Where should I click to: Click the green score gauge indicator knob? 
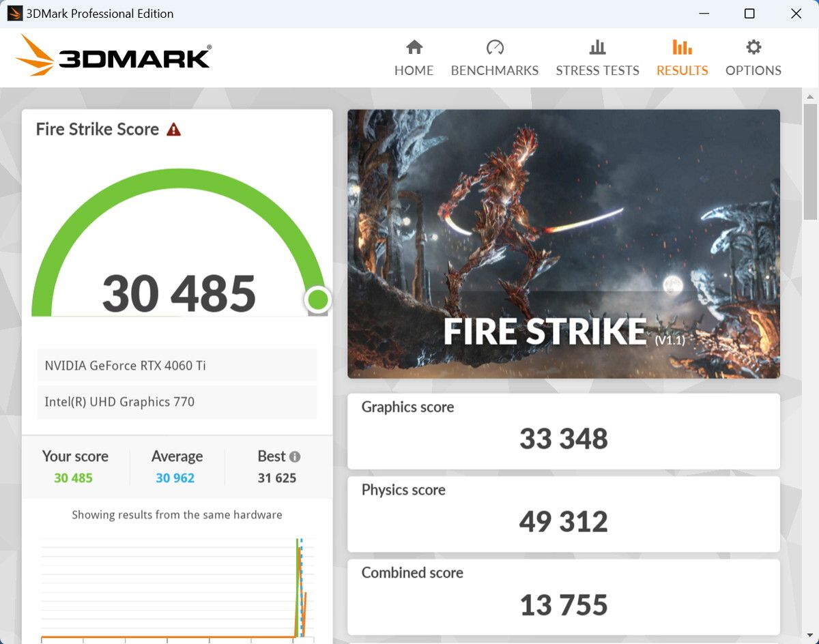[x=317, y=299]
